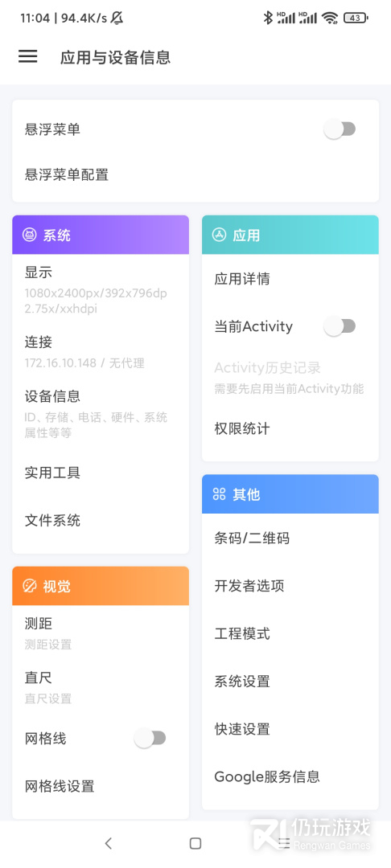Tap the Android home square icon
The width and height of the screenshot is (391, 868).
[195, 843]
